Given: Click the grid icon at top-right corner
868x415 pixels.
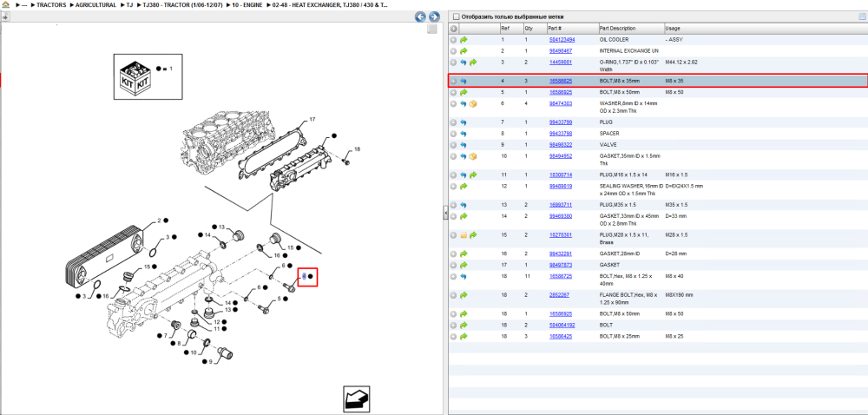Looking at the screenshot, I should click(862, 16).
